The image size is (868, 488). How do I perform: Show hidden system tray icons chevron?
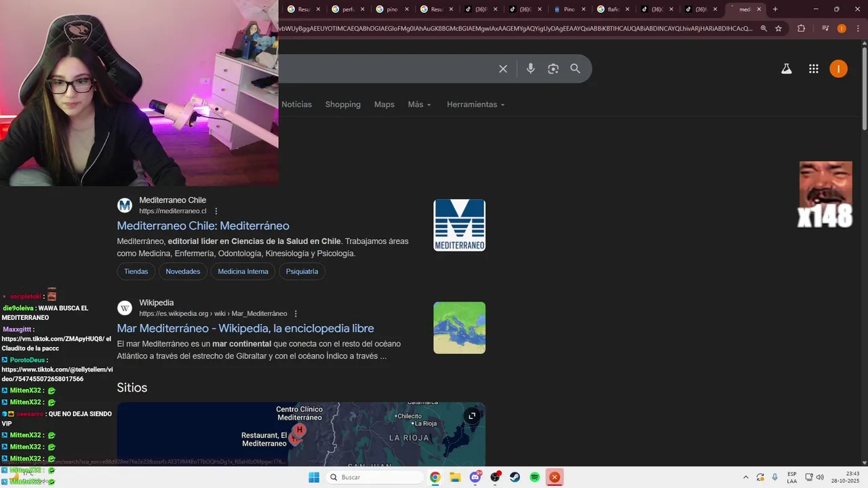(x=746, y=477)
